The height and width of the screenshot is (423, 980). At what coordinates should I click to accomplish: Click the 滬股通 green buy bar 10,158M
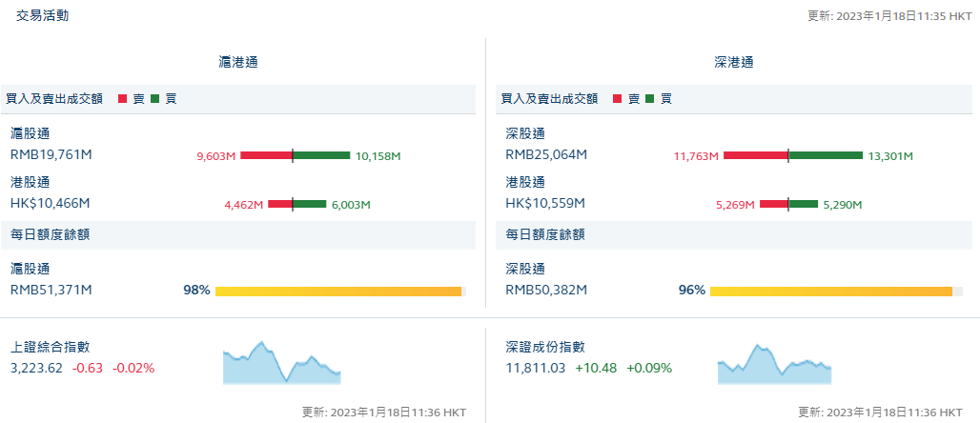322,155
